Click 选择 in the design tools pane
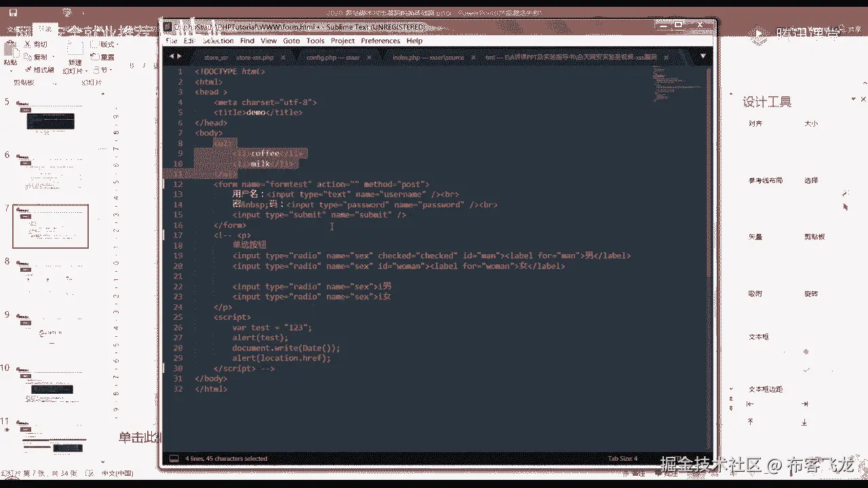This screenshot has width=868, height=488. [x=811, y=180]
